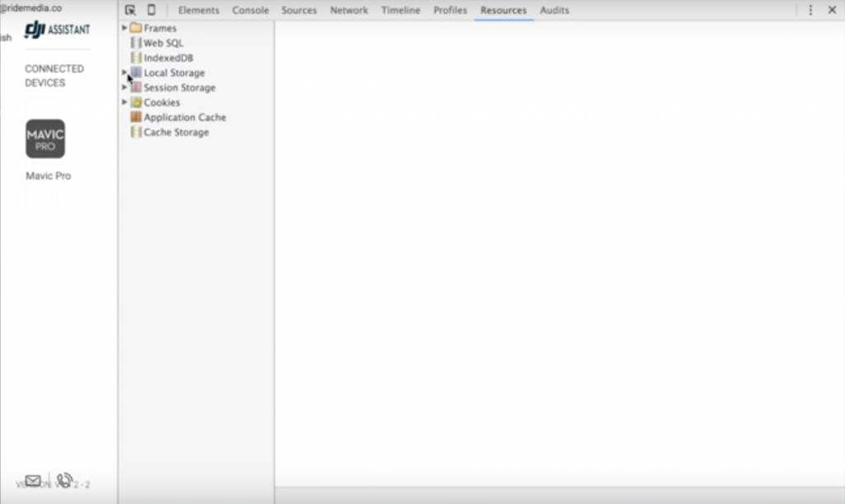
Task: Click the Mavic Pro device label
Action: (x=48, y=176)
